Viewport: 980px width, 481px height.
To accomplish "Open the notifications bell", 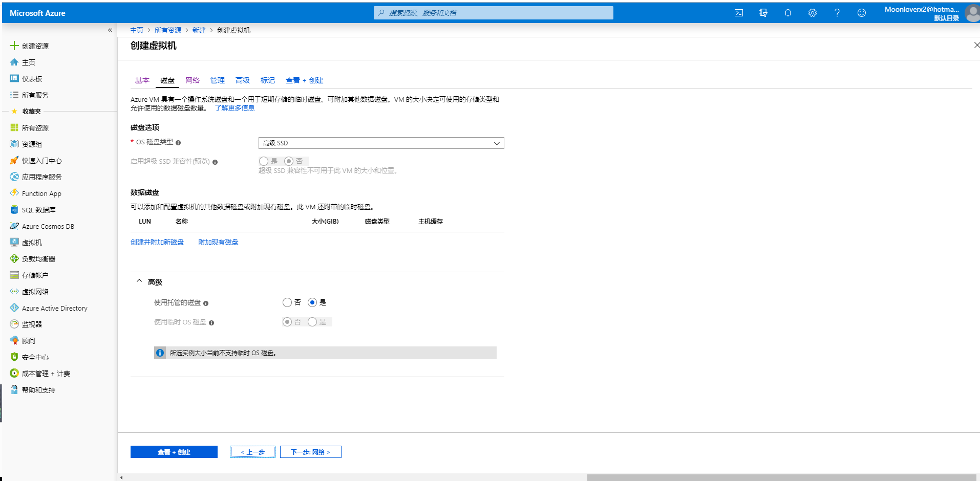I will [787, 13].
